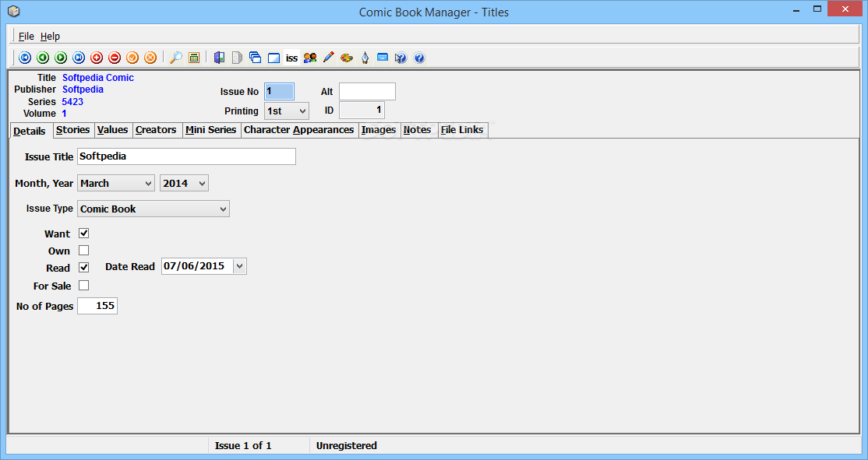Switch to the Creators tab
The width and height of the screenshot is (868, 460).
[156, 130]
